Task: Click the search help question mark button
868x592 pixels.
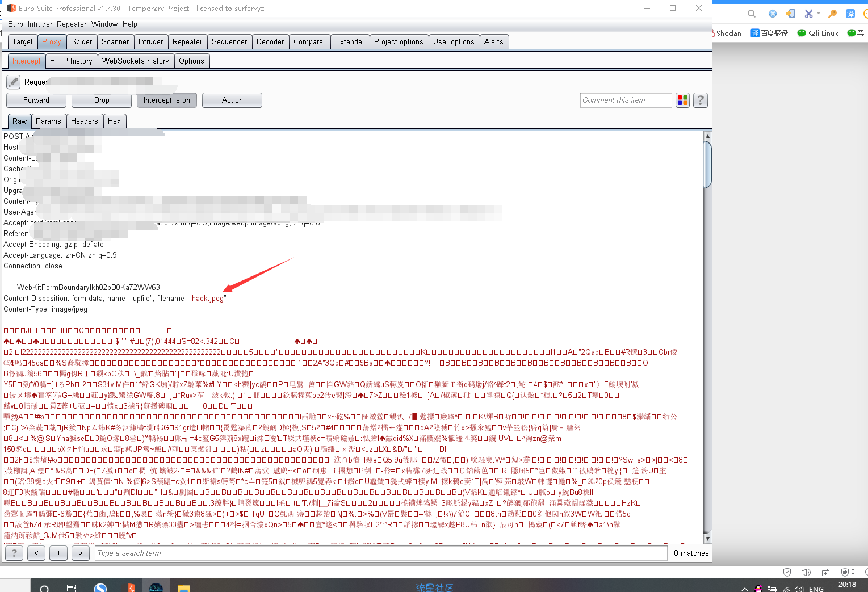Action: tap(14, 553)
